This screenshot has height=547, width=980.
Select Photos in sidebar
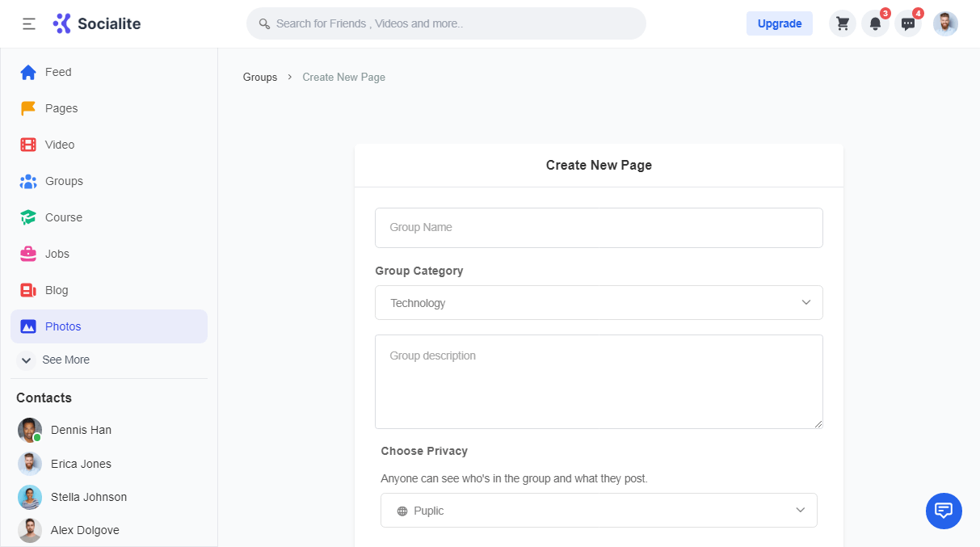click(x=63, y=326)
